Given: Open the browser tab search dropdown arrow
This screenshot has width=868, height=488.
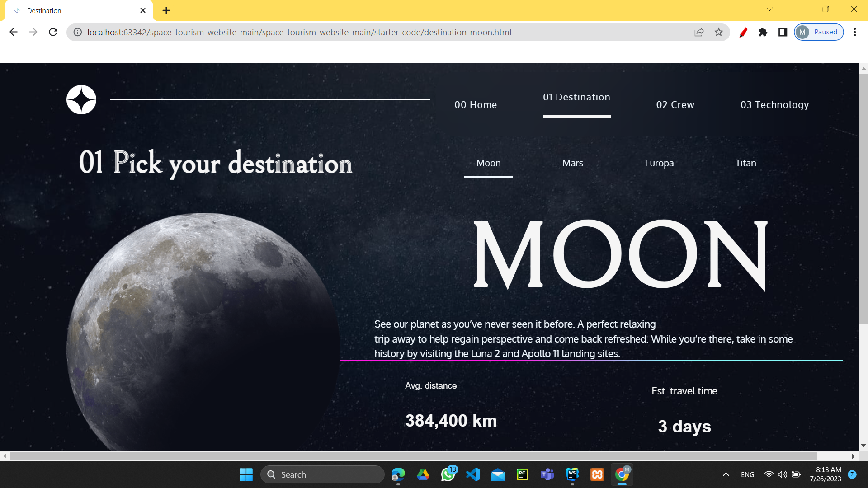Looking at the screenshot, I should coord(769,9).
